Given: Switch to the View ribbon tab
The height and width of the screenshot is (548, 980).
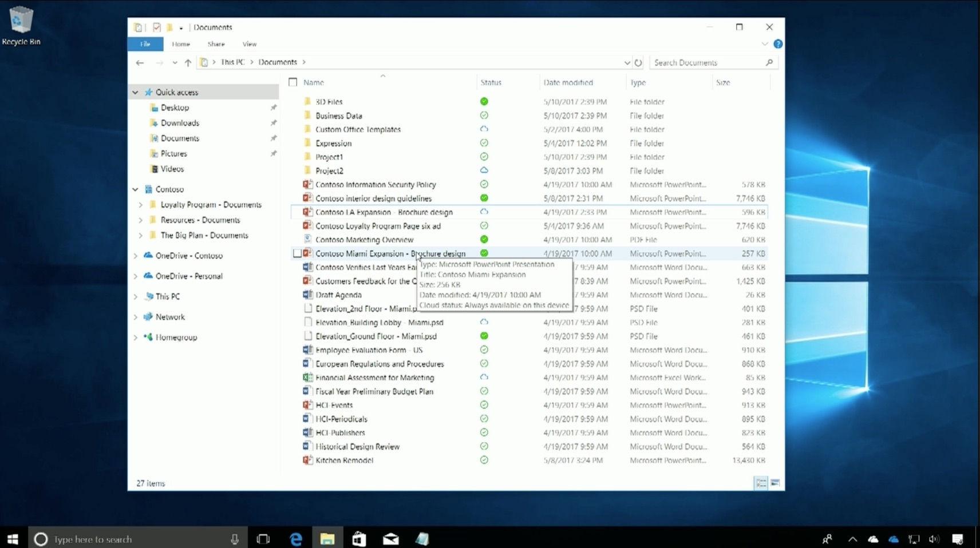Looking at the screenshot, I should [249, 44].
